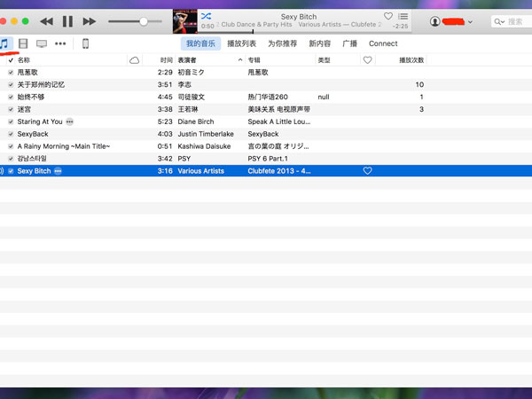Switch to the 播放列表 tab
This screenshot has width=532, height=399.
tap(241, 43)
